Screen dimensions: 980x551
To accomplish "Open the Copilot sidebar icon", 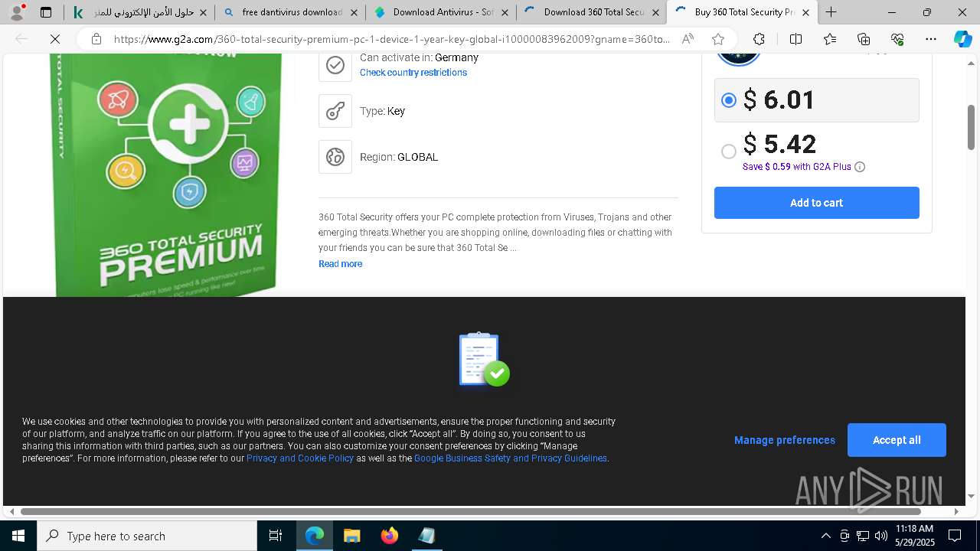I will click(x=963, y=39).
